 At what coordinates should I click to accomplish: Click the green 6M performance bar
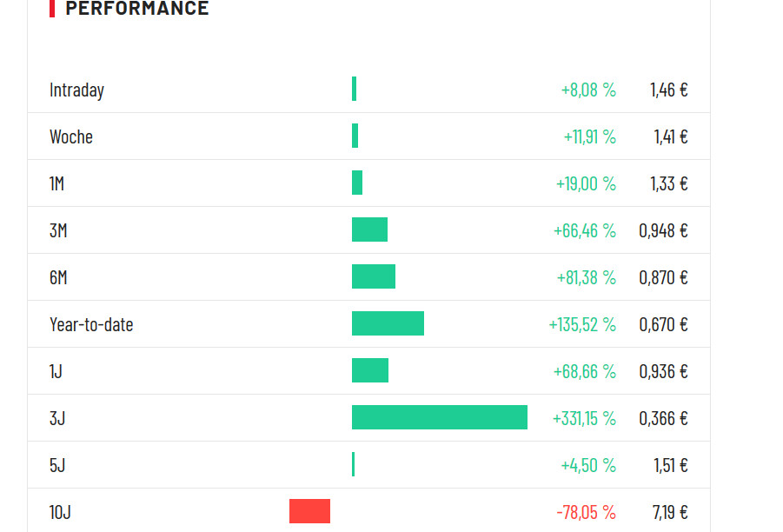(x=374, y=276)
